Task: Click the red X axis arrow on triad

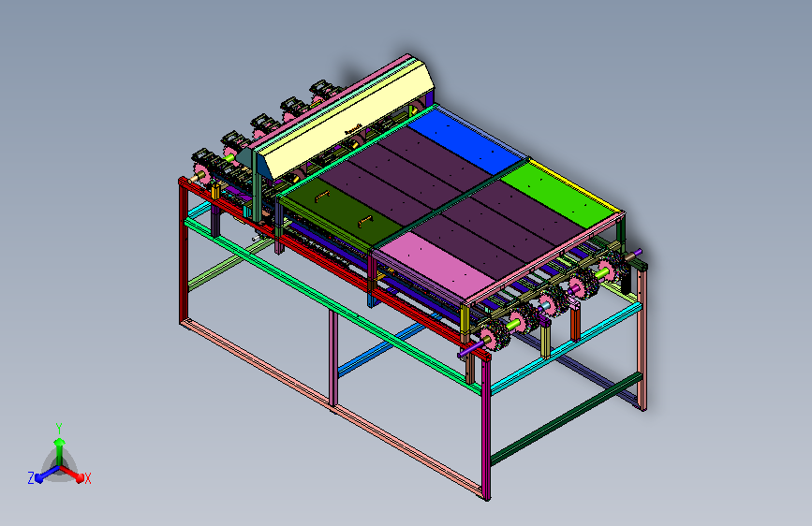Action: click(73, 474)
